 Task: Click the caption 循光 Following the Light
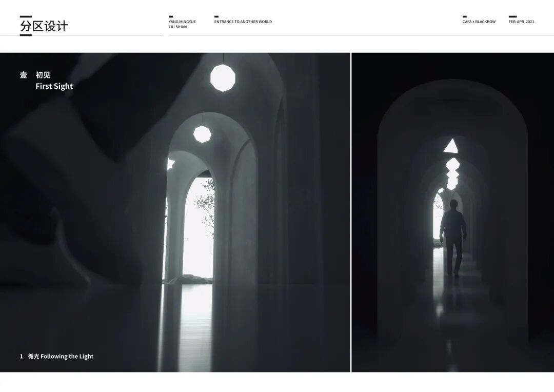coord(61,356)
